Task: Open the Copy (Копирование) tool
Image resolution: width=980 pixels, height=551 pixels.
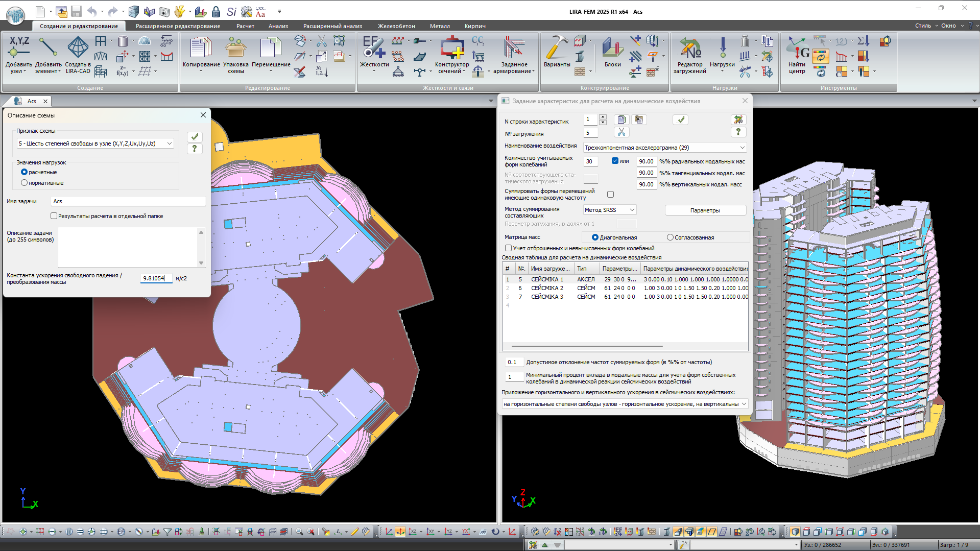Action: (201, 47)
